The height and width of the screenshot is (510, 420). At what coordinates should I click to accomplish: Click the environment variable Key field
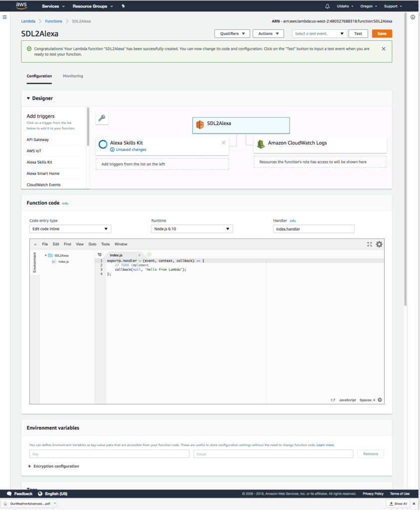point(109,454)
